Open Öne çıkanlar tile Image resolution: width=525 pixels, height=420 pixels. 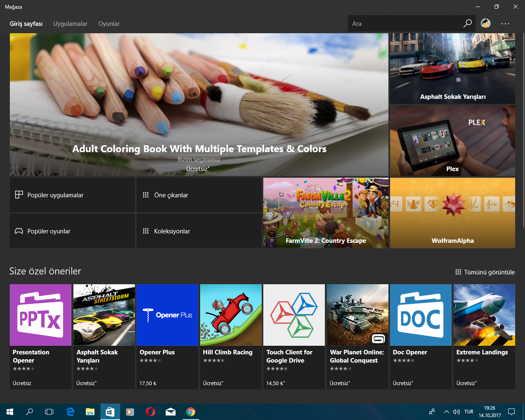click(199, 195)
